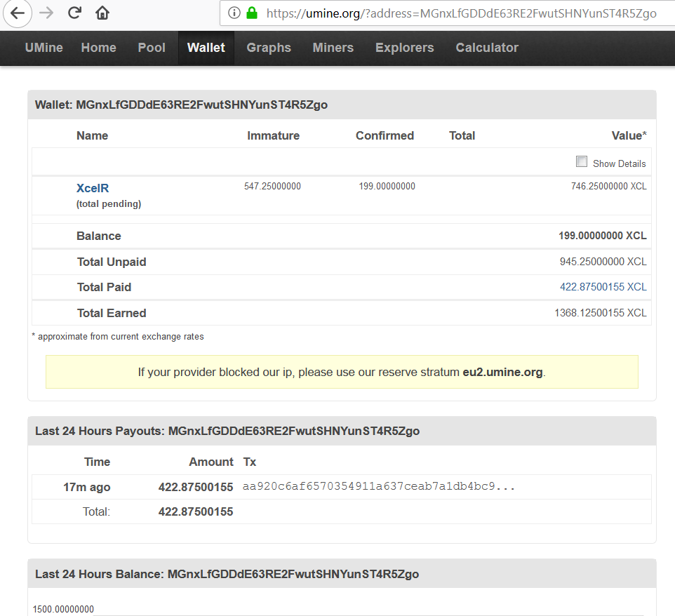Click the Wallet address panel heading
The image size is (675, 616).
click(181, 105)
